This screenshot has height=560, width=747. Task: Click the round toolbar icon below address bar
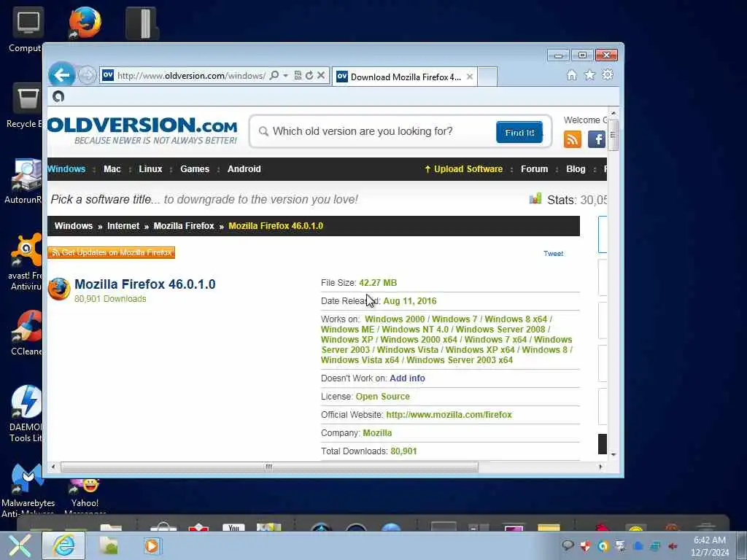point(58,96)
